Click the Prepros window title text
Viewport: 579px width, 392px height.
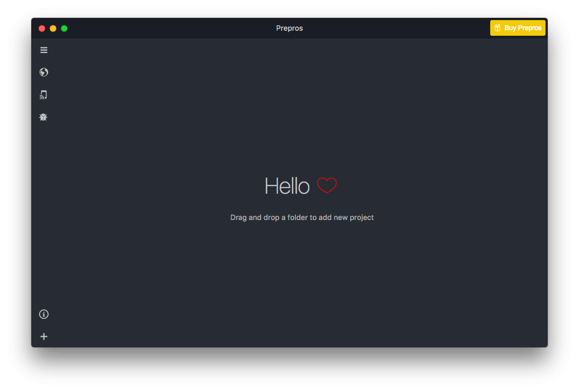(x=289, y=28)
